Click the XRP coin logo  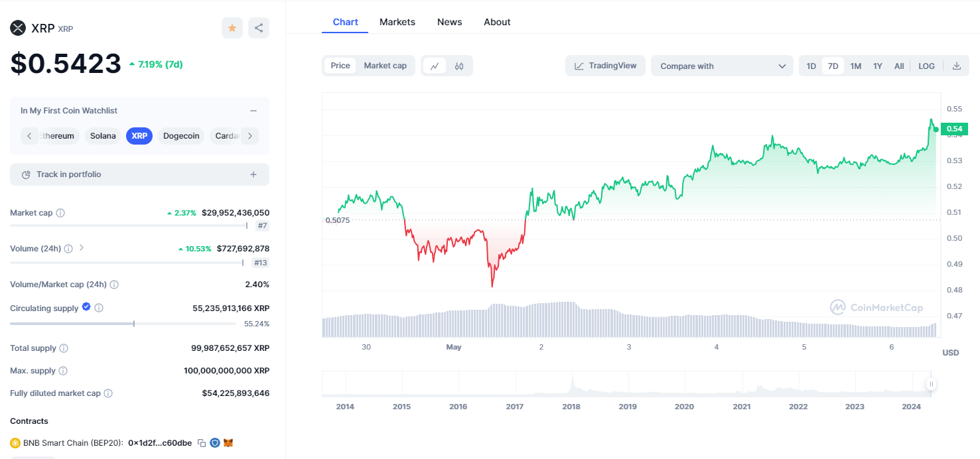[18, 28]
